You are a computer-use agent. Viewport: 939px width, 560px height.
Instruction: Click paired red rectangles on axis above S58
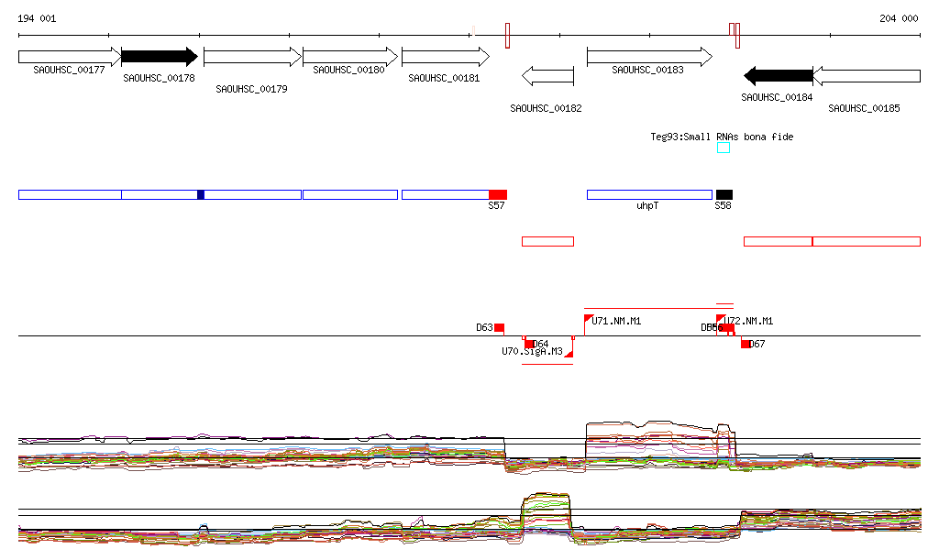coord(735,34)
